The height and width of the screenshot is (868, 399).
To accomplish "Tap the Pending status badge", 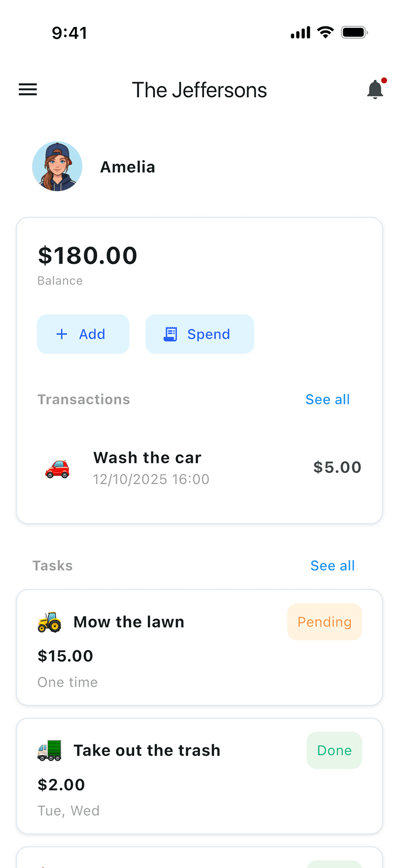I will coord(324,622).
